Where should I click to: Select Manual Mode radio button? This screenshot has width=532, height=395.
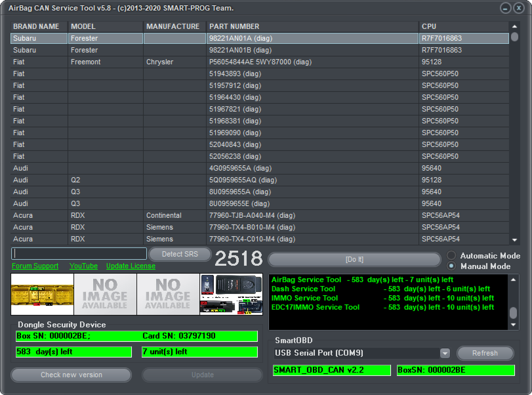451,266
